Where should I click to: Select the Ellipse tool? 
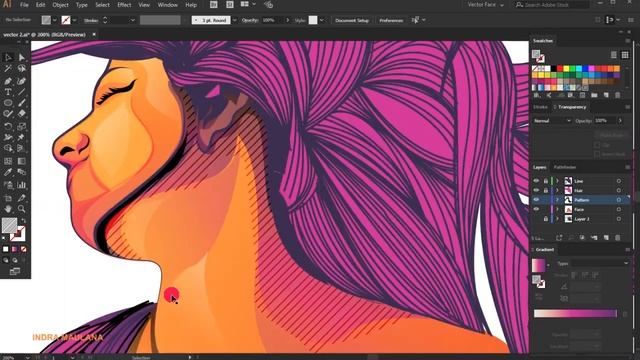click(8, 103)
